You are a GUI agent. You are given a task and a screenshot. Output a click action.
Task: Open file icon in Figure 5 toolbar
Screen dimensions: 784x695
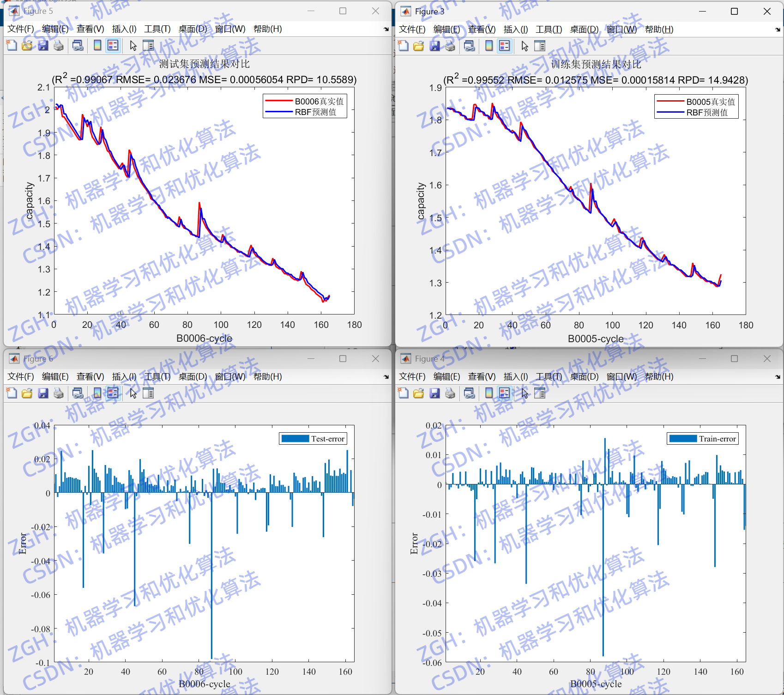(27, 45)
